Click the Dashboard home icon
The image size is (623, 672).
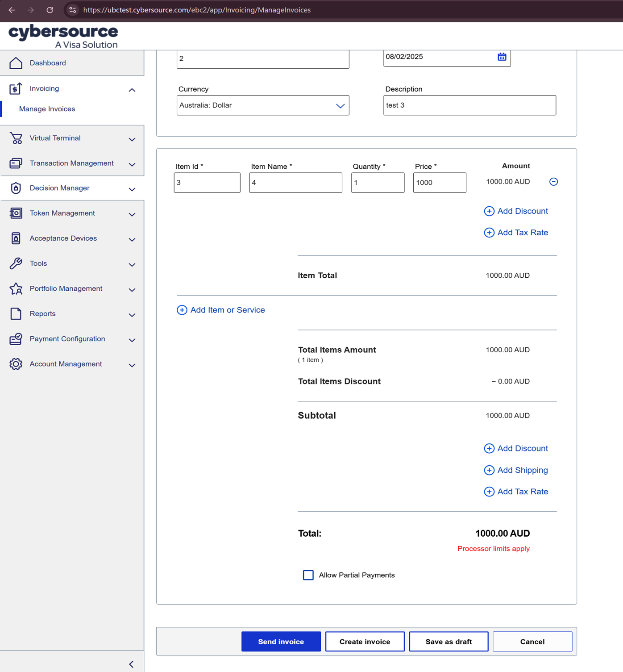click(16, 63)
